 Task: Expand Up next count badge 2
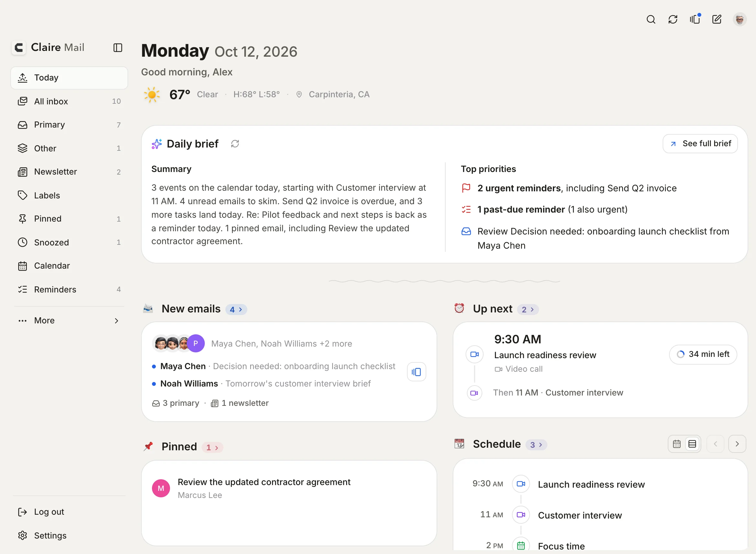(528, 309)
